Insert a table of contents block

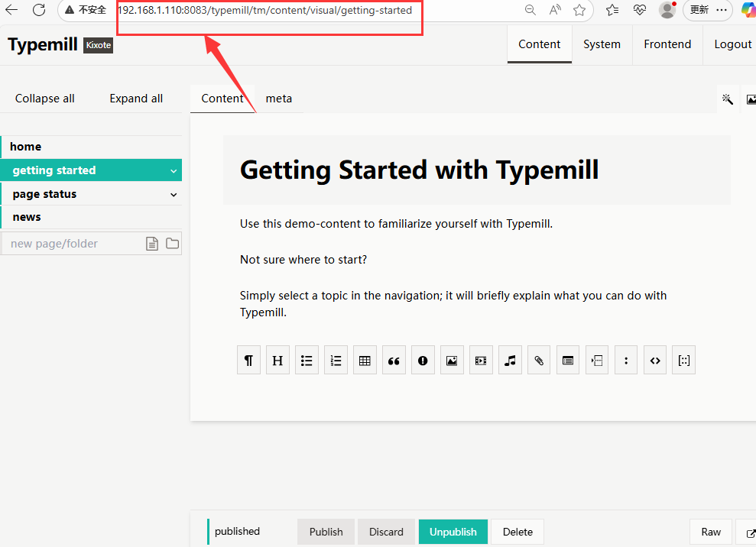568,360
